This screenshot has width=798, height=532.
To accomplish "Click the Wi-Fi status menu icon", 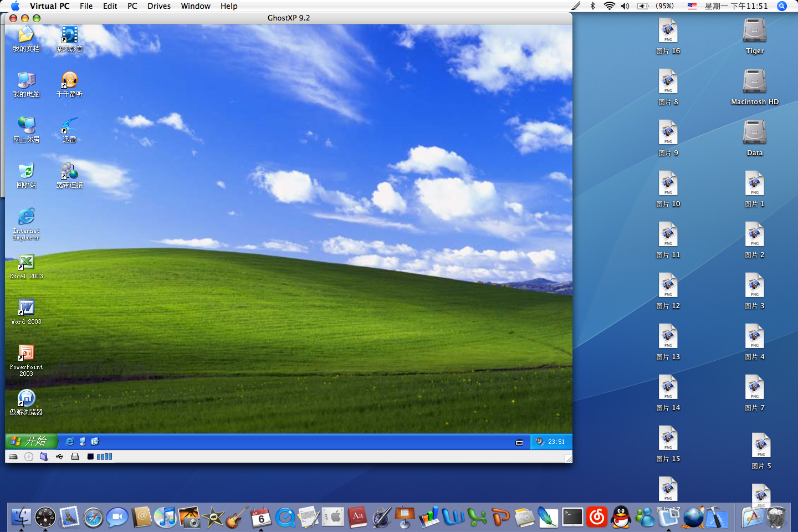I will (610, 6).
